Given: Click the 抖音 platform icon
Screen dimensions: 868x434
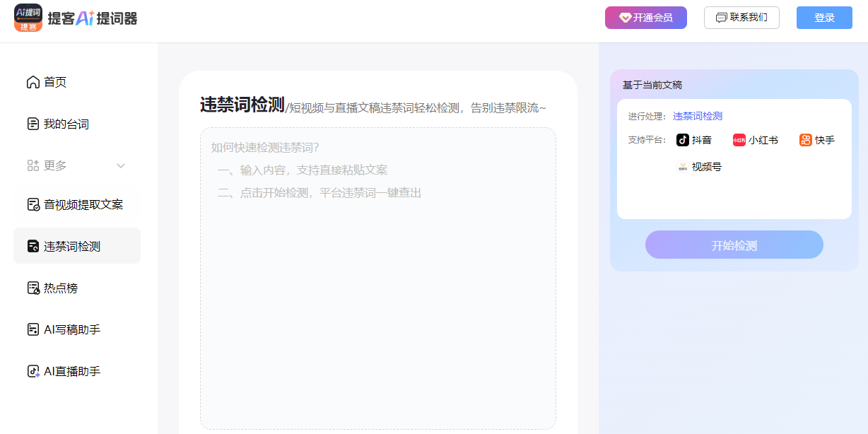Looking at the screenshot, I should click(x=683, y=140).
